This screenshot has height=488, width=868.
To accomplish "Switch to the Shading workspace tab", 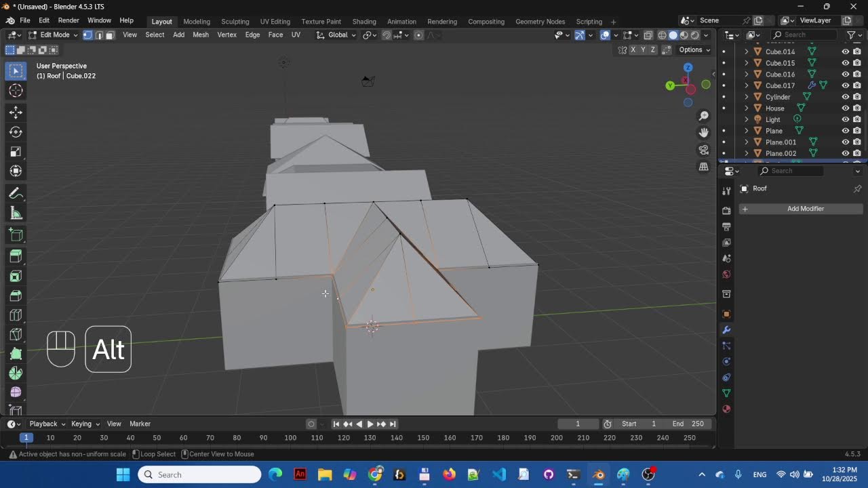I will 364,22.
